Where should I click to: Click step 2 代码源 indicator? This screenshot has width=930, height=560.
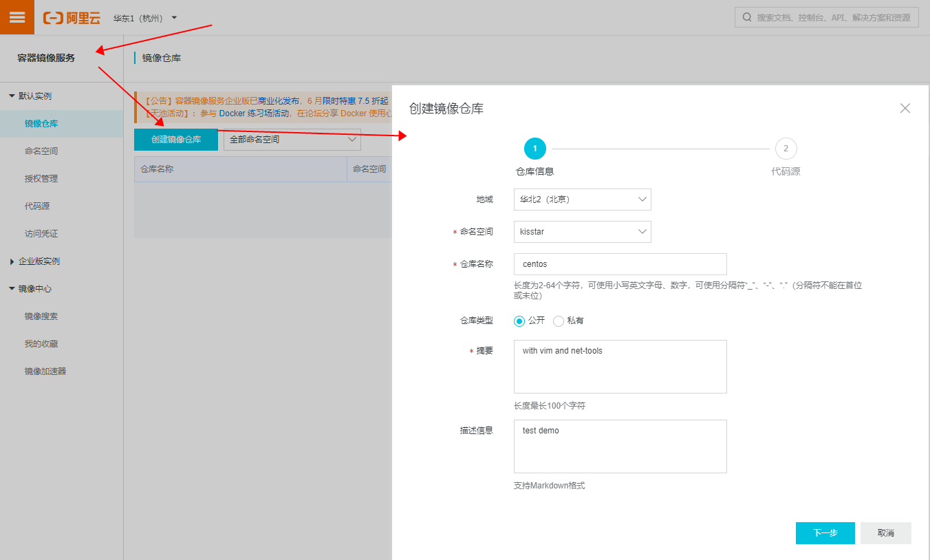point(786,149)
